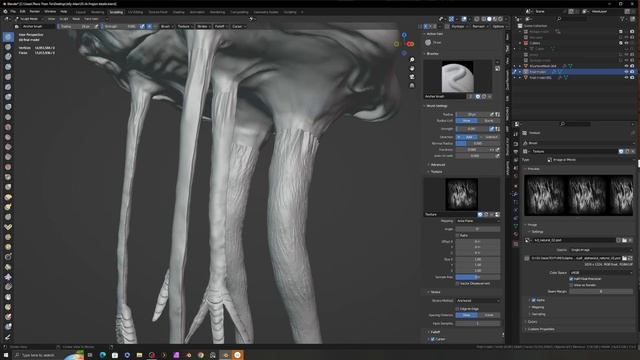Open Blender icon in the Windows taskbar
Screen dimensions: 640x360
click(x=226, y=355)
